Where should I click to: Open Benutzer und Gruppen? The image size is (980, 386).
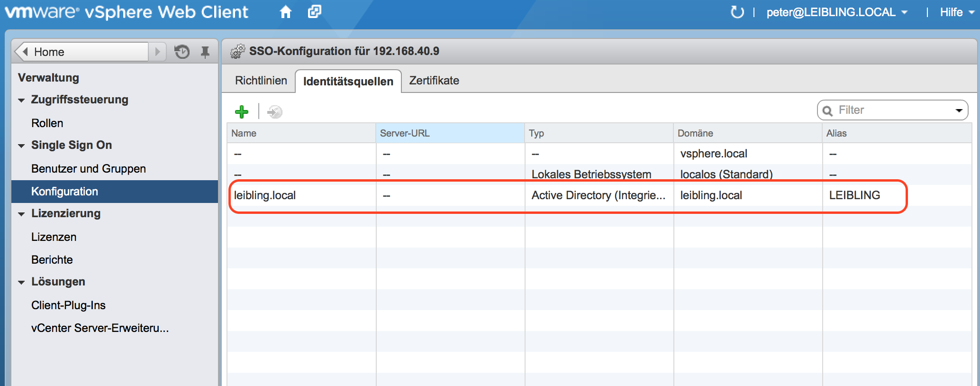pyautogui.click(x=88, y=168)
